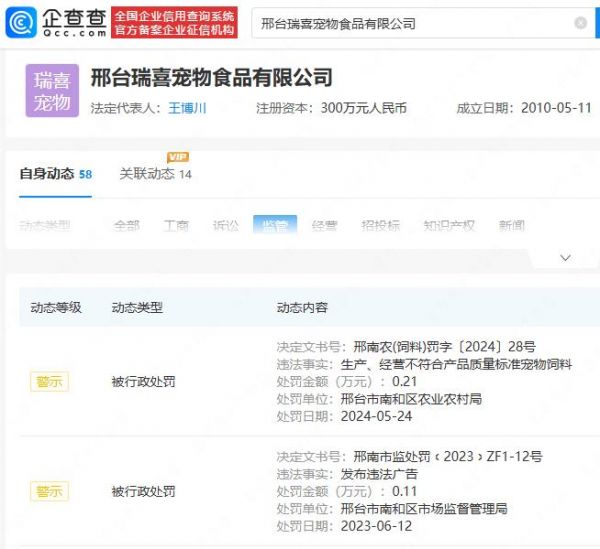Select the 新闻 filter

pos(512,225)
